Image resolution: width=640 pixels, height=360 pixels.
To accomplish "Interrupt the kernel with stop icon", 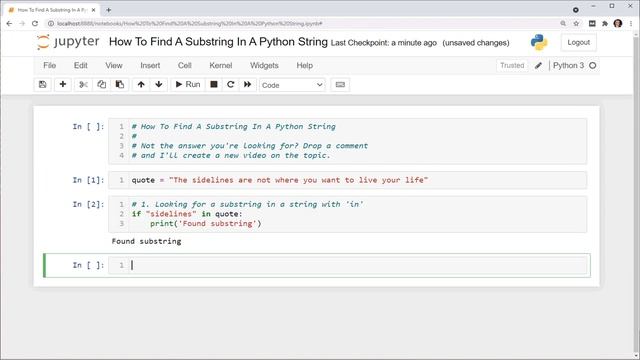I will [x=213, y=84].
